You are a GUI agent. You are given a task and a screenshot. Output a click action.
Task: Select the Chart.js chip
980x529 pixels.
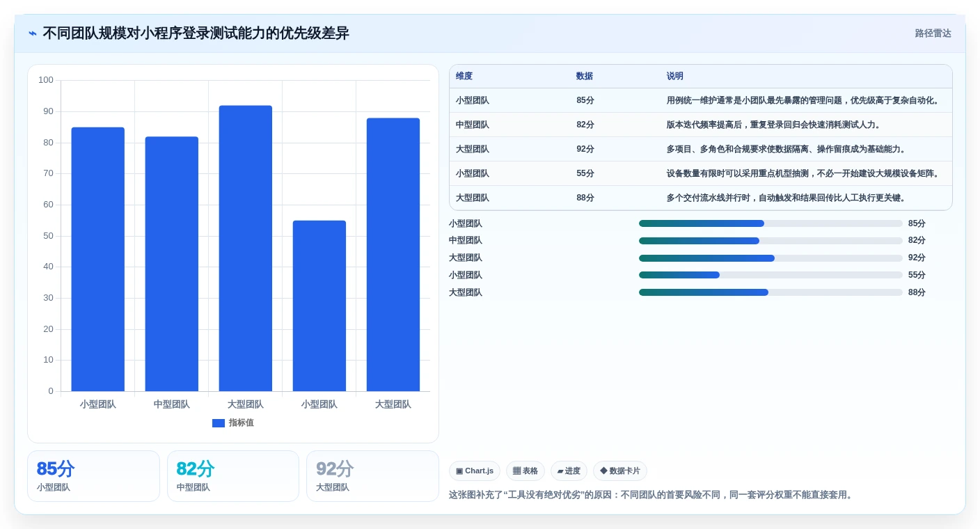(475, 471)
